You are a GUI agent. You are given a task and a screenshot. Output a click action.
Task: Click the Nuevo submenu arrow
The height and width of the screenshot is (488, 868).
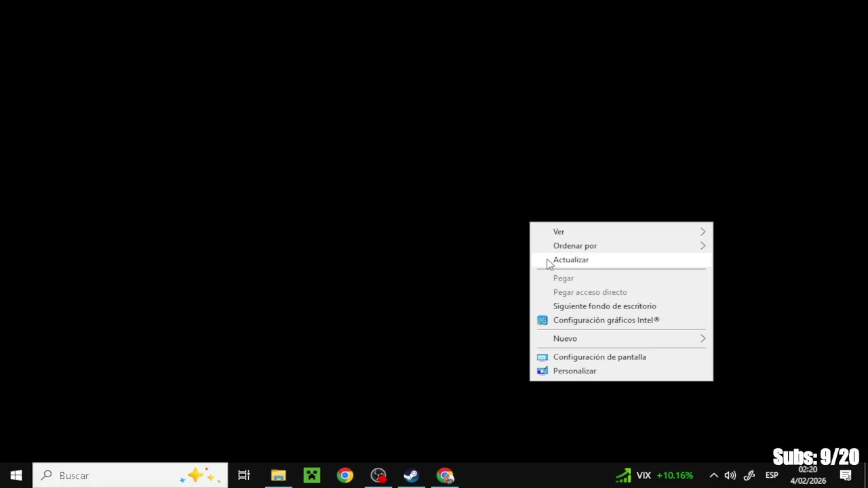click(x=703, y=338)
